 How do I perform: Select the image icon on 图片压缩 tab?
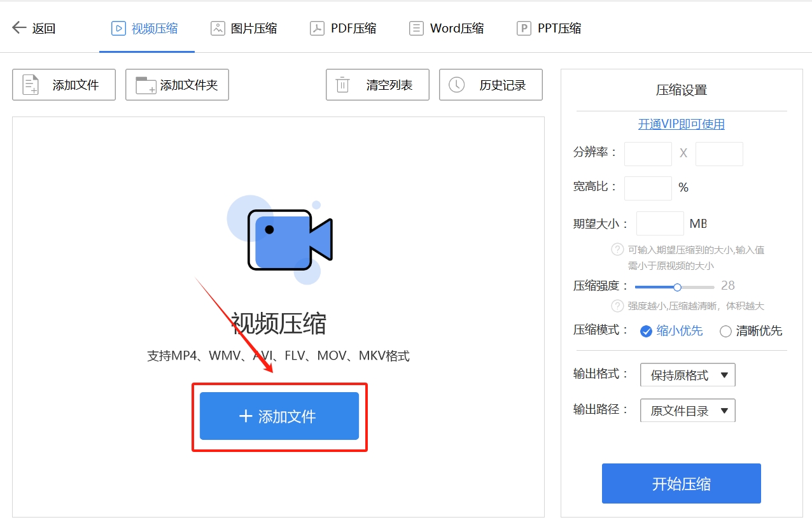coord(217,27)
